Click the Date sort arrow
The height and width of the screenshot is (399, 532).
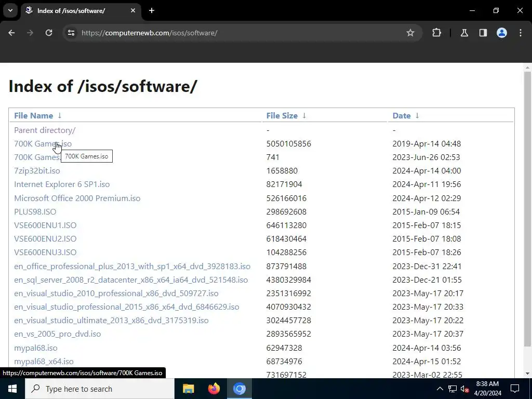(417, 116)
